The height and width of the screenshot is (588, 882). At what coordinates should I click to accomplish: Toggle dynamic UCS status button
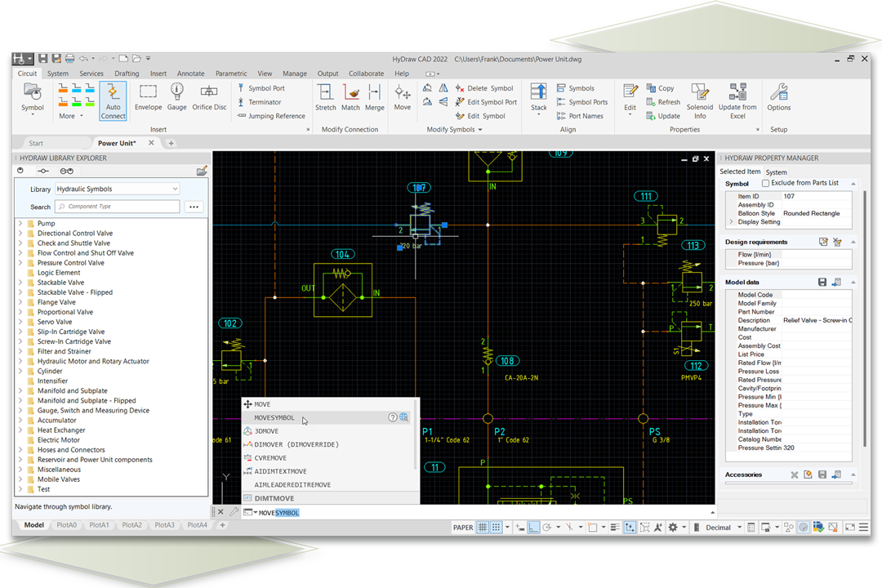(x=630, y=528)
